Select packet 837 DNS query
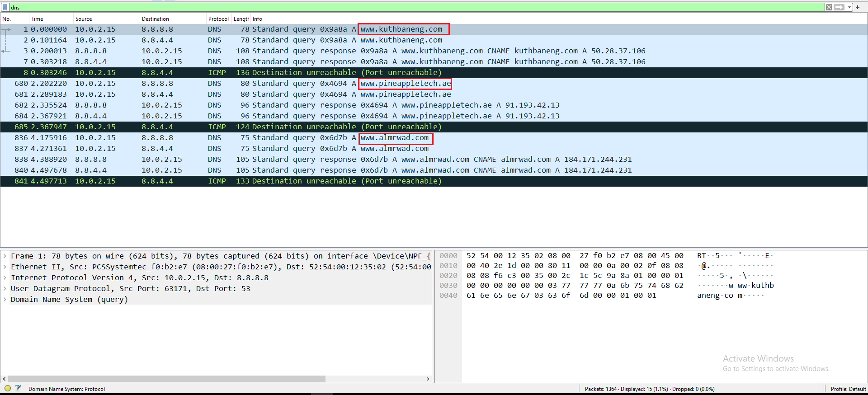868x395 pixels. pos(434,149)
